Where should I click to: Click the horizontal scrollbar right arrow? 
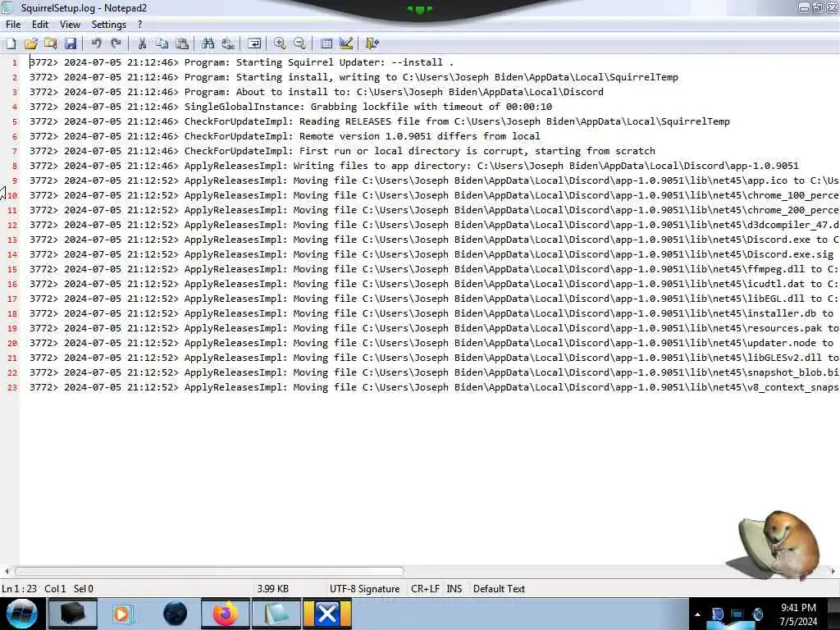833,571
